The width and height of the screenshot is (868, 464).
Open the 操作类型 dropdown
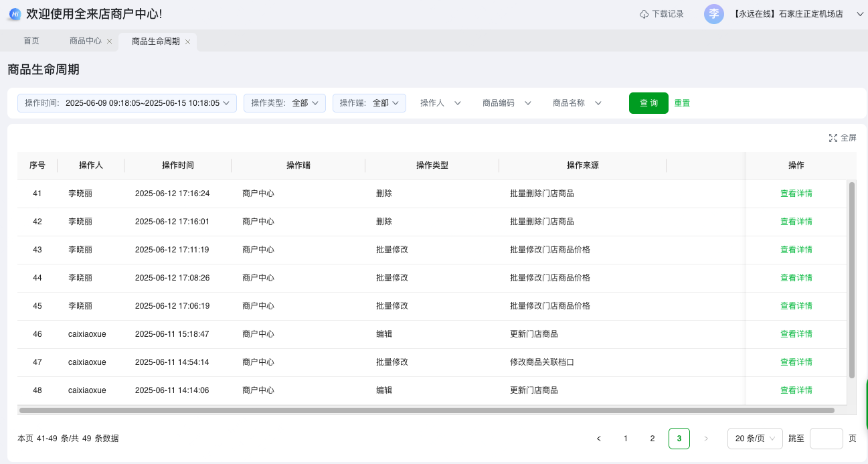point(284,103)
